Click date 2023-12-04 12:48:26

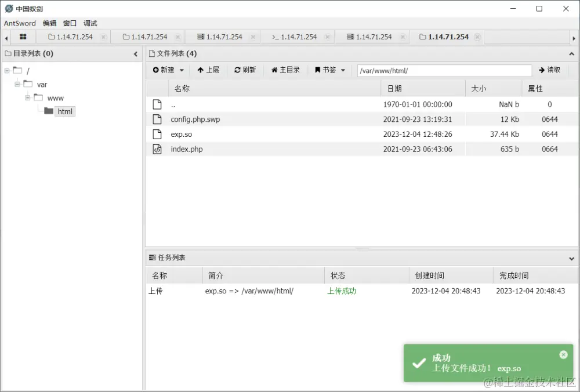coord(418,134)
